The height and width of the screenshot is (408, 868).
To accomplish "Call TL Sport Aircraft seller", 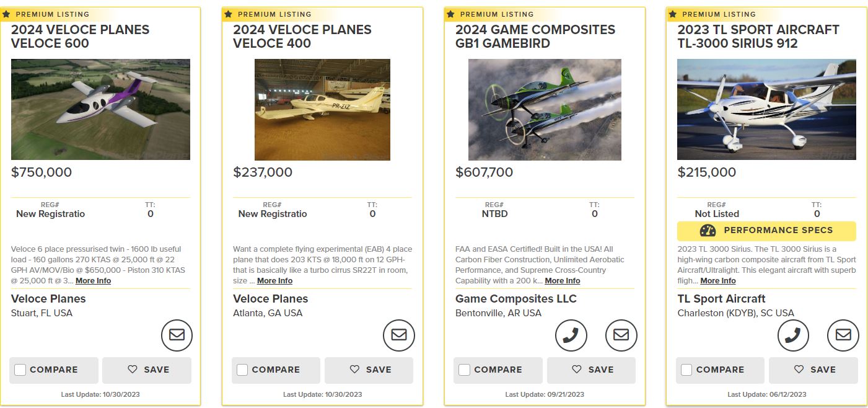I will click(793, 335).
